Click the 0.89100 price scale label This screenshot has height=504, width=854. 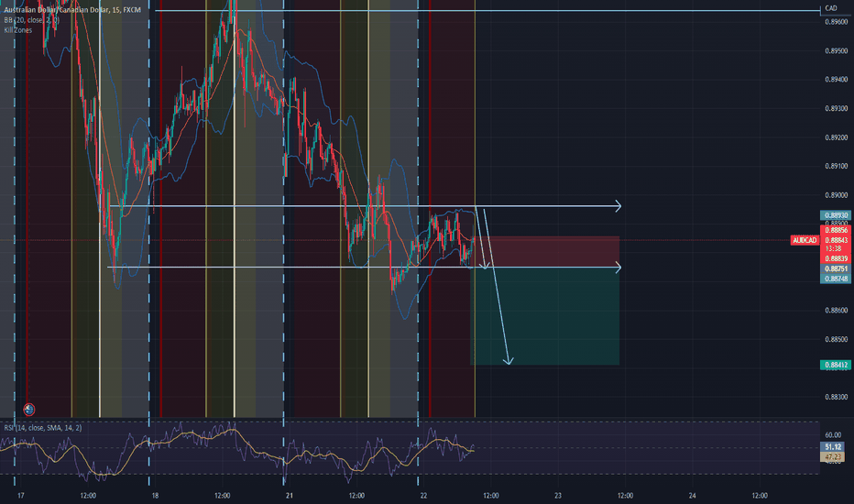point(836,166)
